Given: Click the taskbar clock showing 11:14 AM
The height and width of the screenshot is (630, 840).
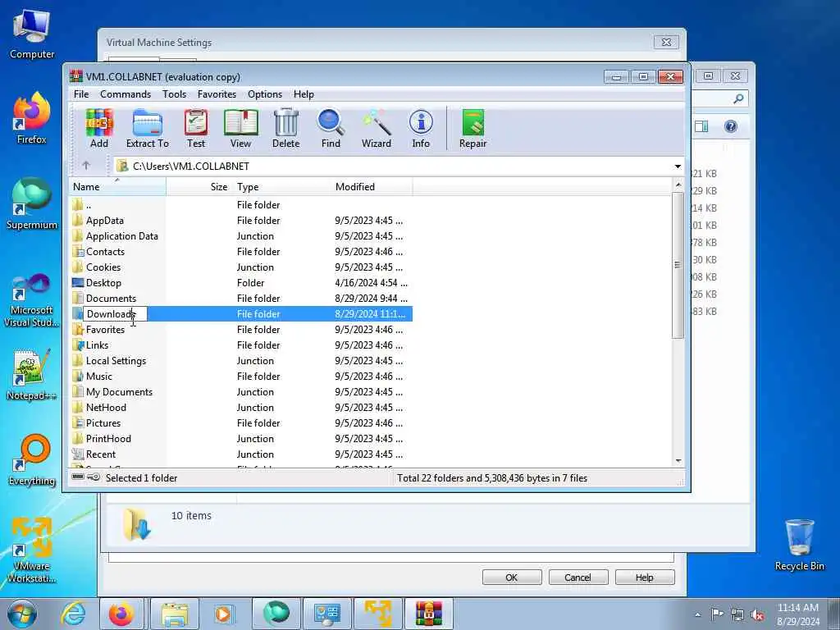Looking at the screenshot, I should tap(797, 614).
